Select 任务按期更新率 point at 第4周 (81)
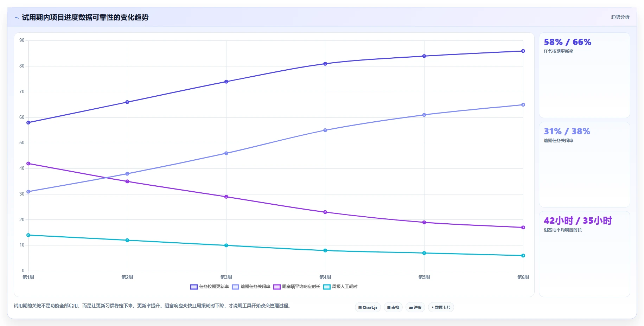644x326 pixels. point(325,64)
